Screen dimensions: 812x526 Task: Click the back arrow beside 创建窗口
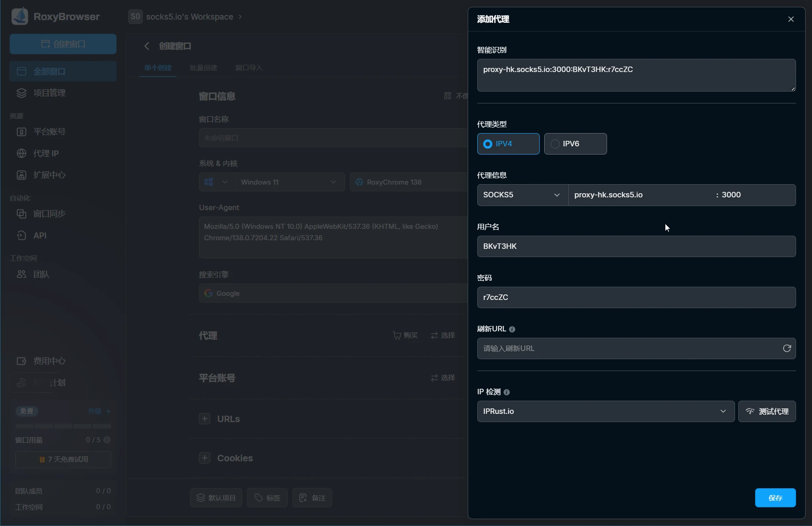[147, 46]
